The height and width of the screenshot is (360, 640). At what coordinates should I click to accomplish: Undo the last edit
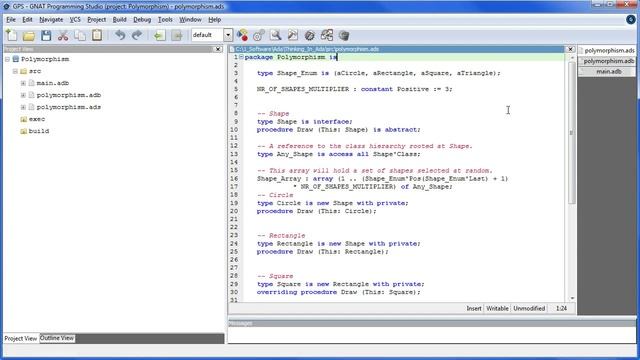(120, 36)
